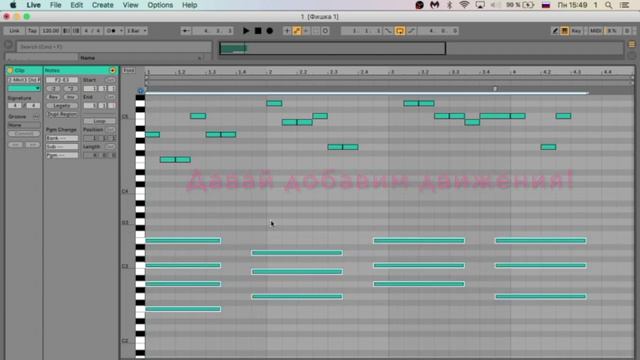The width and height of the screenshot is (640, 360).
Task: Open the Pgm program change chooser
Action: point(62,155)
